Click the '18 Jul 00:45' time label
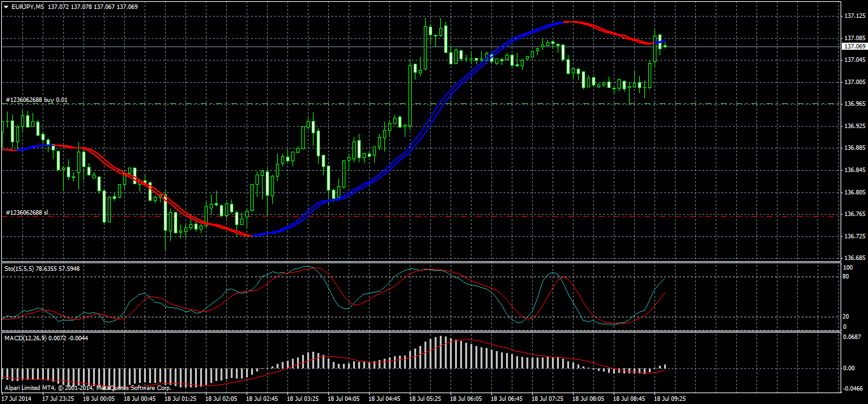The image size is (868, 404). click(x=140, y=398)
